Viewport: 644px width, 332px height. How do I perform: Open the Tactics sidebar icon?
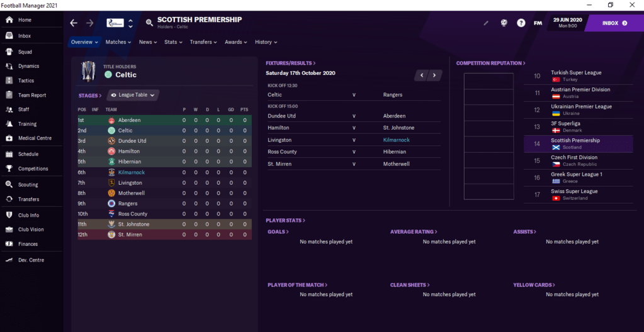click(9, 80)
